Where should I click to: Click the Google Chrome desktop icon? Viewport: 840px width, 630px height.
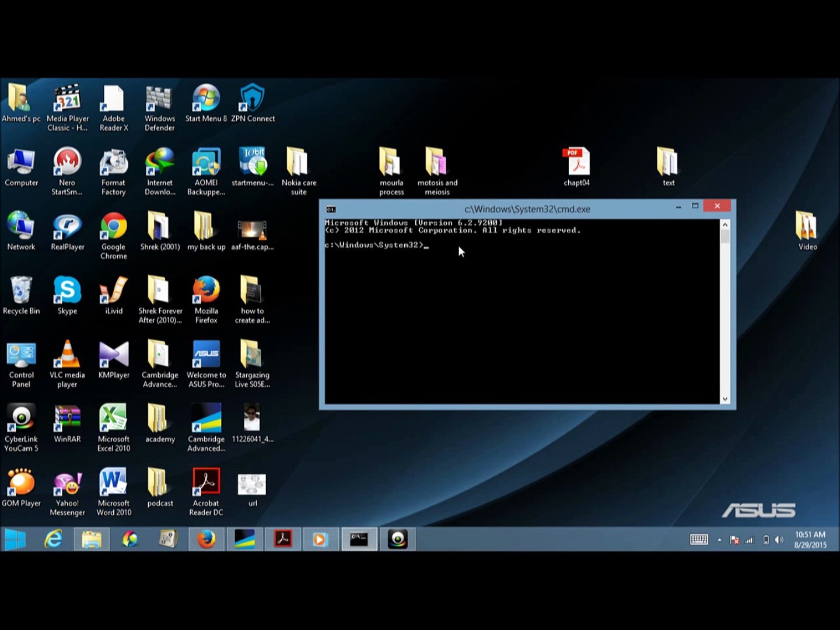(x=113, y=228)
